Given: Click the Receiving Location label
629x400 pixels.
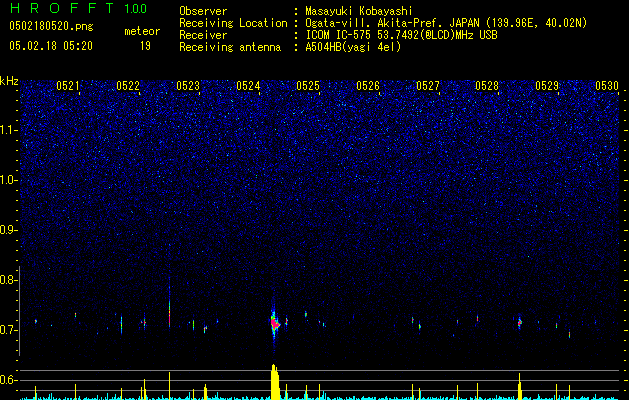Looking at the screenshot, I should 233,23.
